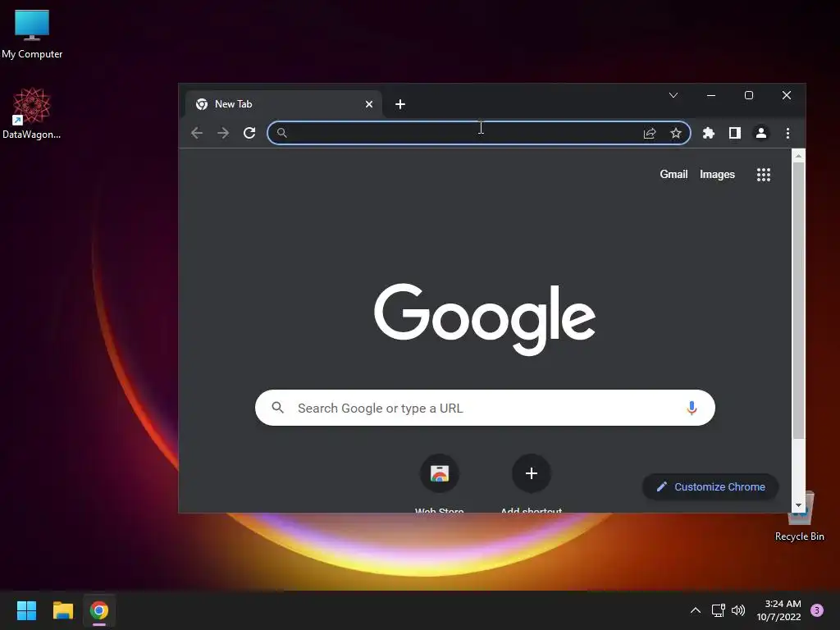The image size is (840, 630).
Task: Click the taskbar clock and date
Action: pos(778,610)
